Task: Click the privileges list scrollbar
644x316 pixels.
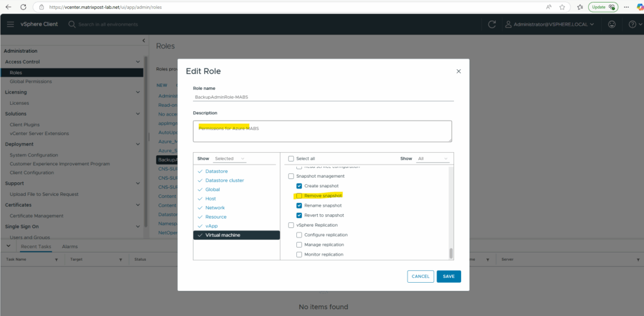Action: (450, 253)
